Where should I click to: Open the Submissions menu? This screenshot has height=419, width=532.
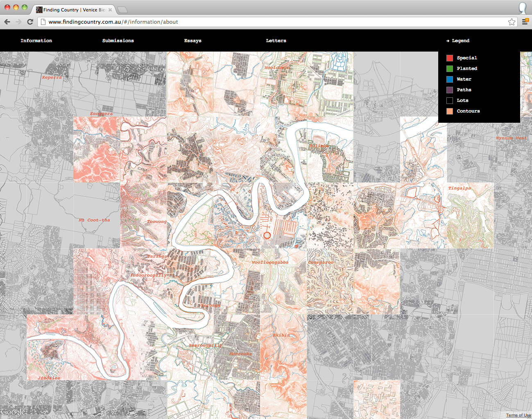point(118,41)
